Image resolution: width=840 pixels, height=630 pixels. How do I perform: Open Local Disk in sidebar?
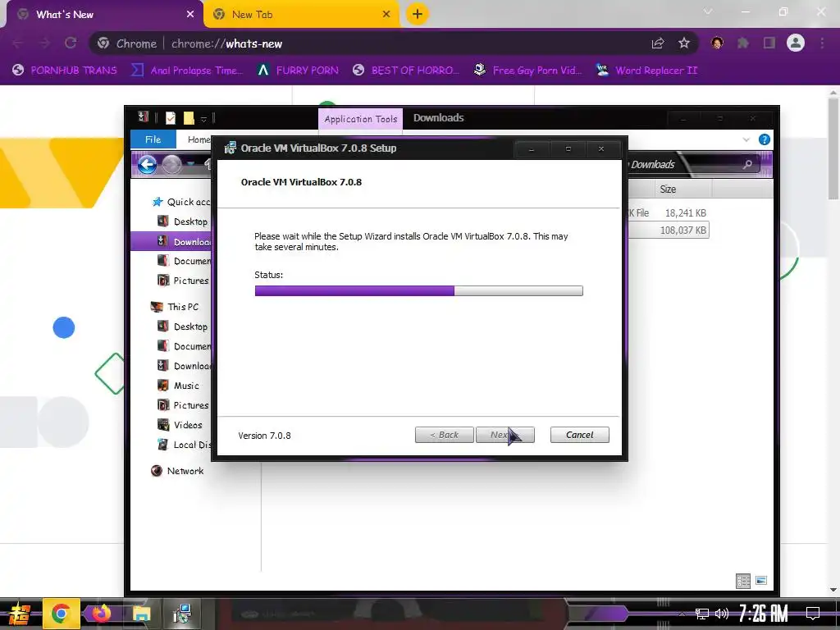click(x=185, y=445)
